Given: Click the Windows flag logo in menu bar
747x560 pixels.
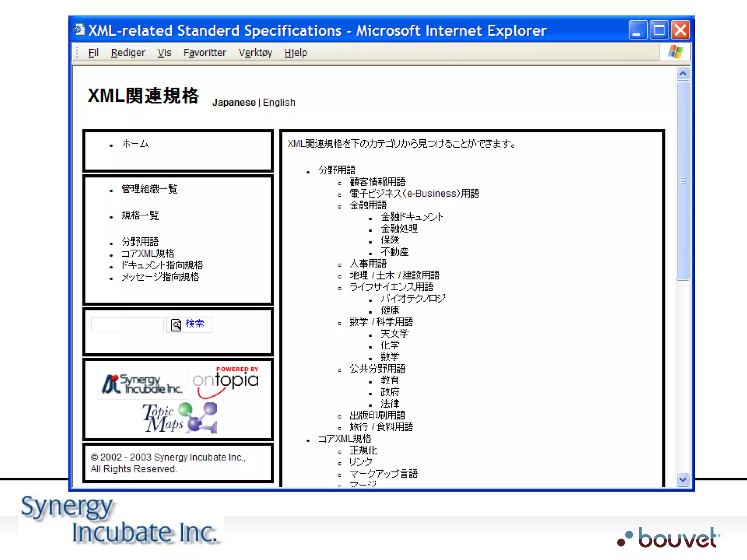Looking at the screenshot, I should pyautogui.click(x=675, y=52).
